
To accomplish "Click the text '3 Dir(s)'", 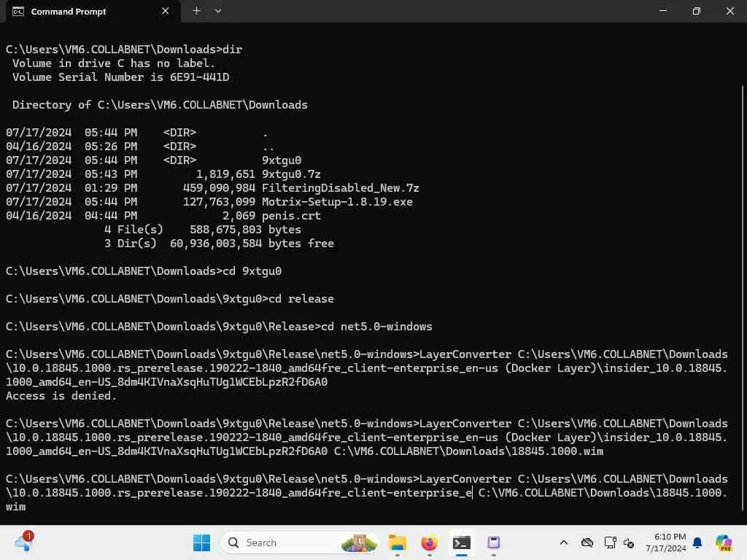I will click(131, 244).
